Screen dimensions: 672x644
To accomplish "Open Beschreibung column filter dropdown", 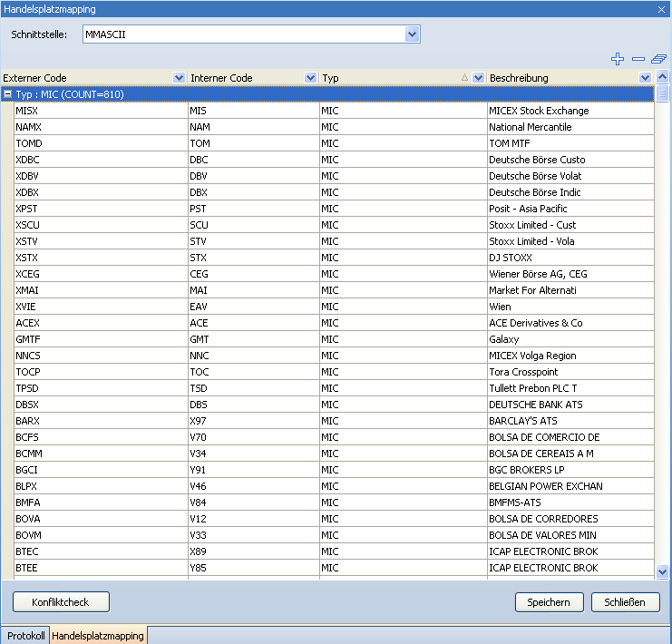I will (x=646, y=78).
